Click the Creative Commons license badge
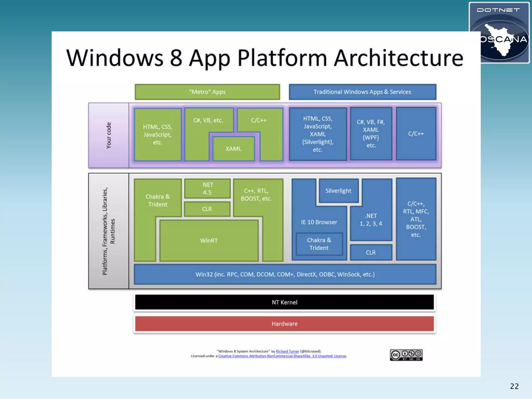532x399 pixels. coord(406,355)
